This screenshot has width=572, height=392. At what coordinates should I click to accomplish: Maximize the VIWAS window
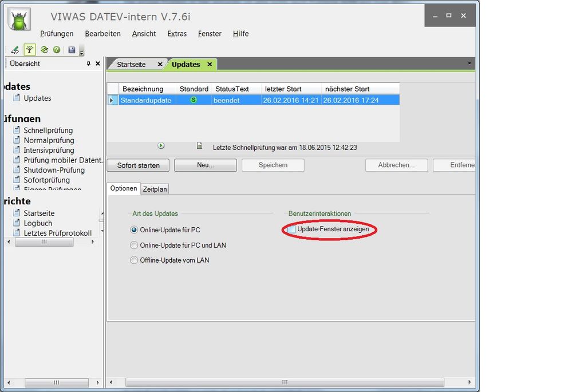click(x=449, y=15)
